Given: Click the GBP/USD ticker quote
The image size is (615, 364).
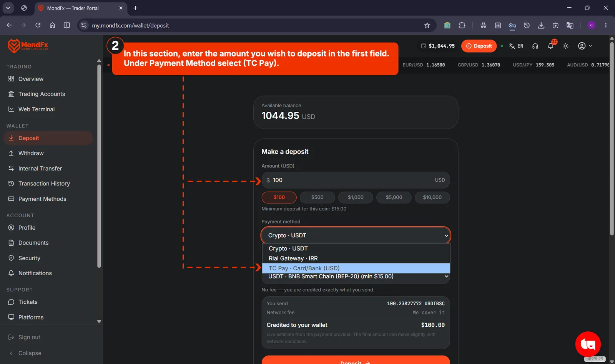Looking at the screenshot, I should coord(479,65).
